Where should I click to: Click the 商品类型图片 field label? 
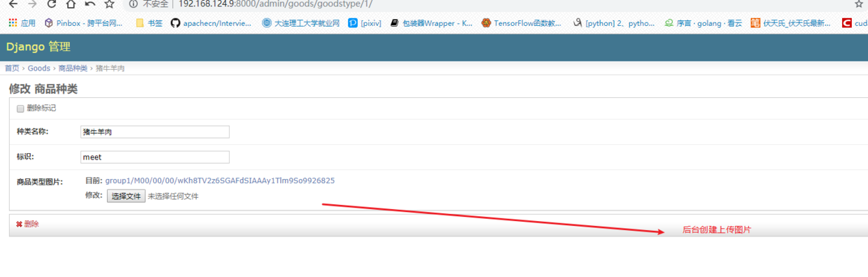point(40,182)
